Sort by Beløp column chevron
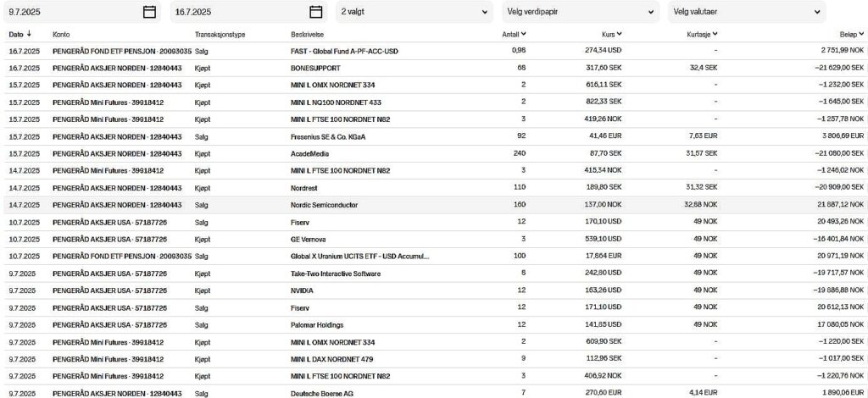This screenshot has height=398, width=868. pos(861,34)
